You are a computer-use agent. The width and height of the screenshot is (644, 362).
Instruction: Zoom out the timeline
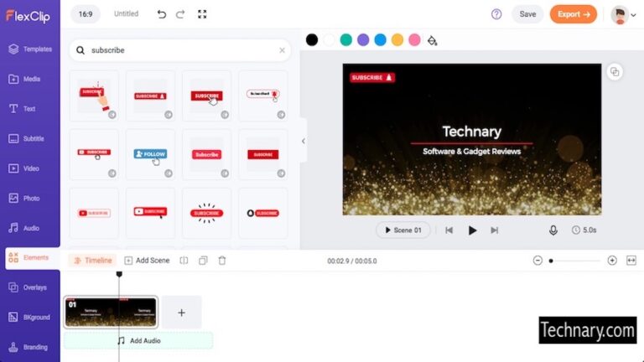(x=538, y=261)
